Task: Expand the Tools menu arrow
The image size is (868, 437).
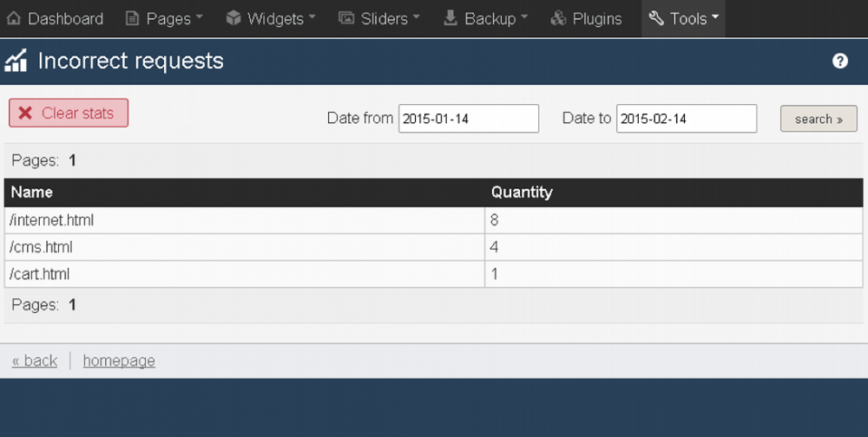Action: tap(714, 17)
